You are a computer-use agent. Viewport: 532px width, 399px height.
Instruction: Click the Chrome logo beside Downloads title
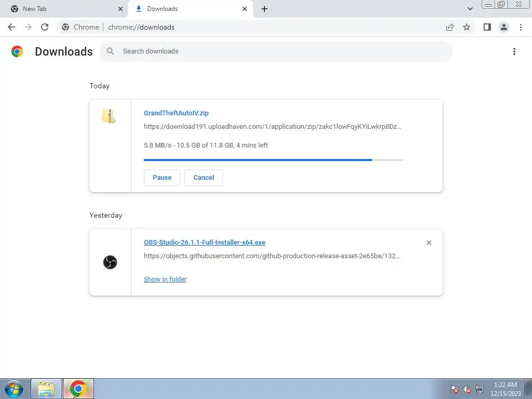(17, 51)
